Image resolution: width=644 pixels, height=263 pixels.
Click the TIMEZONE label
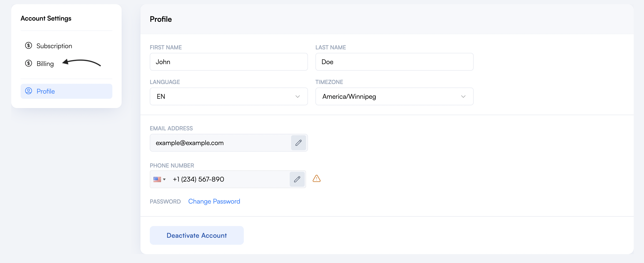tap(329, 82)
